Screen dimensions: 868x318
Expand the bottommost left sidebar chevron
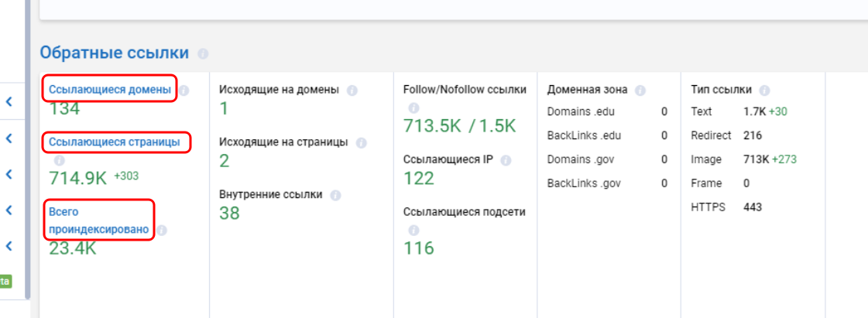(x=9, y=247)
